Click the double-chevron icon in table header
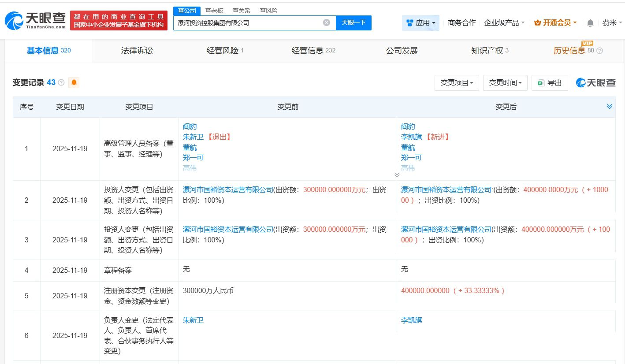Image resolution: width=625 pixels, height=364 pixels. coord(610,107)
